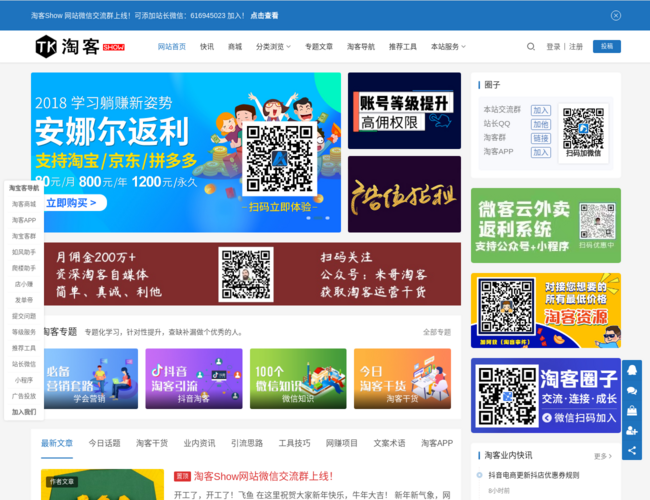Screen dimensions: 650x500
Task: Switch to the 最新文章 tab
Action: tap(57, 443)
